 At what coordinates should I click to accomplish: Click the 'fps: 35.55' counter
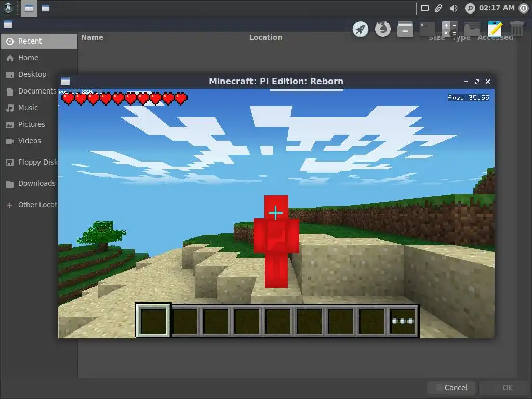click(469, 98)
